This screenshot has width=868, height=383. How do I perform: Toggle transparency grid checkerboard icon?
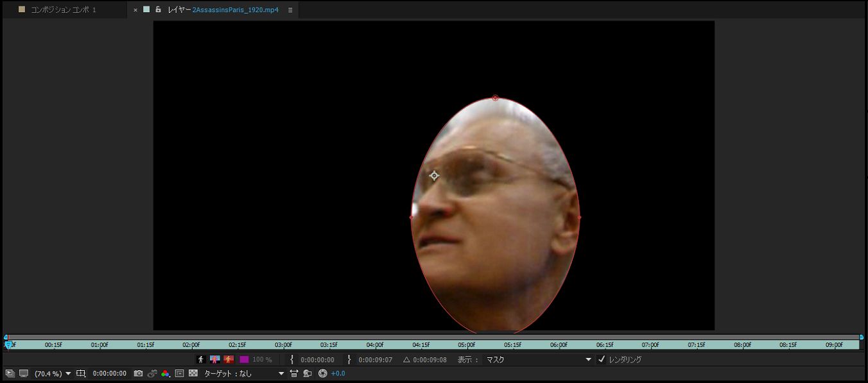pyautogui.click(x=193, y=373)
